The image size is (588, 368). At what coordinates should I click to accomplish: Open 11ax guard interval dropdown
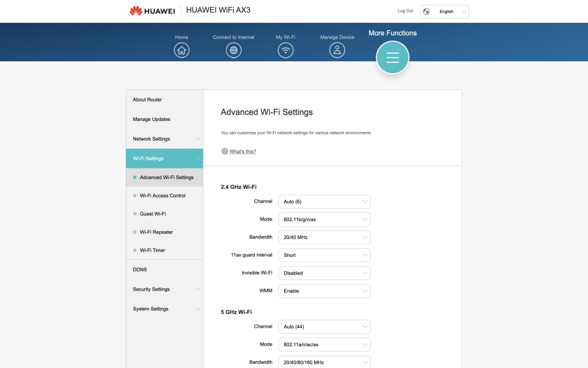pos(324,255)
